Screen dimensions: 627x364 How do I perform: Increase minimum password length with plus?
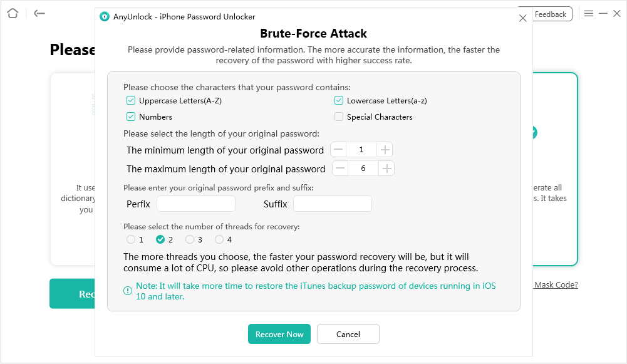point(385,150)
